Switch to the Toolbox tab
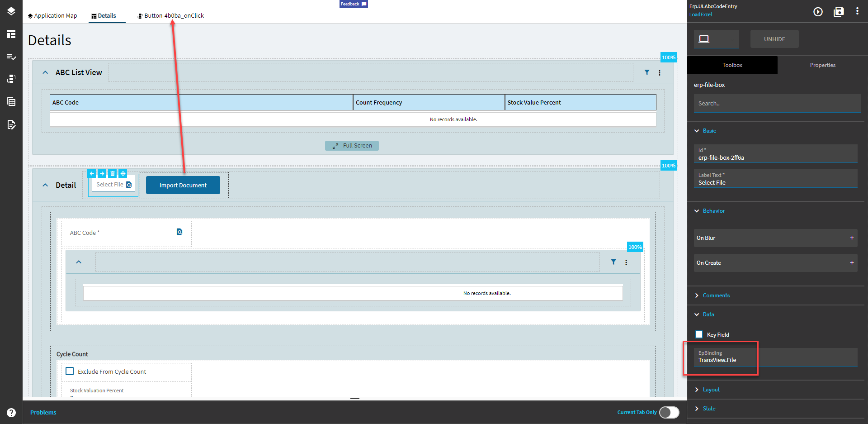This screenshot has width=868, height=424. pyautogui.click(x=732, y=65)
